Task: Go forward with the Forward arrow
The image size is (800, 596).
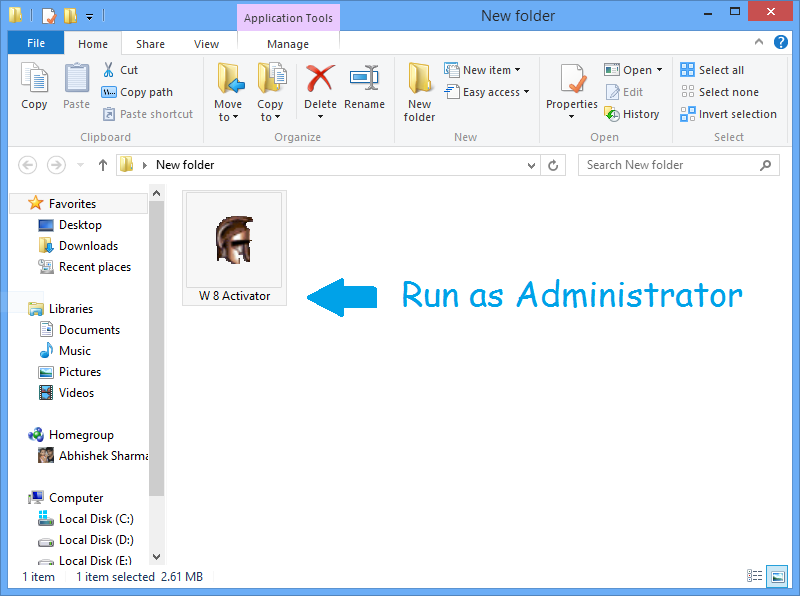Action: (56, 165)
